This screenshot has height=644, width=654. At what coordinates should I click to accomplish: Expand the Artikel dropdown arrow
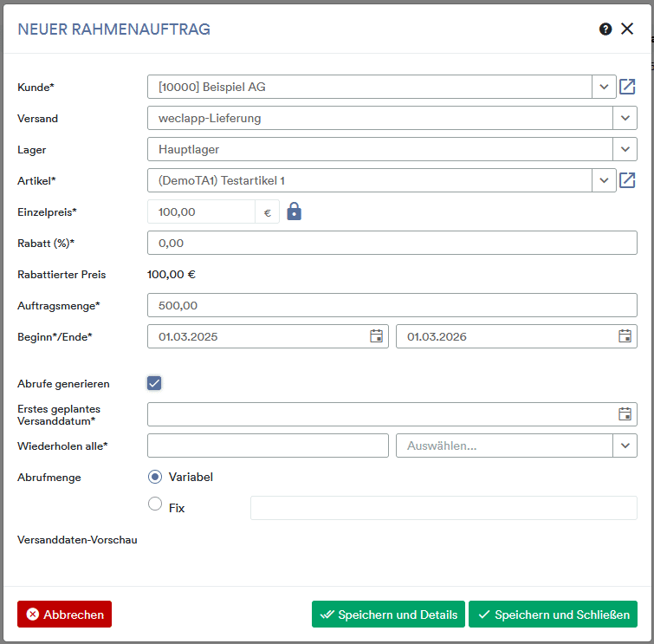pos(604,180)
